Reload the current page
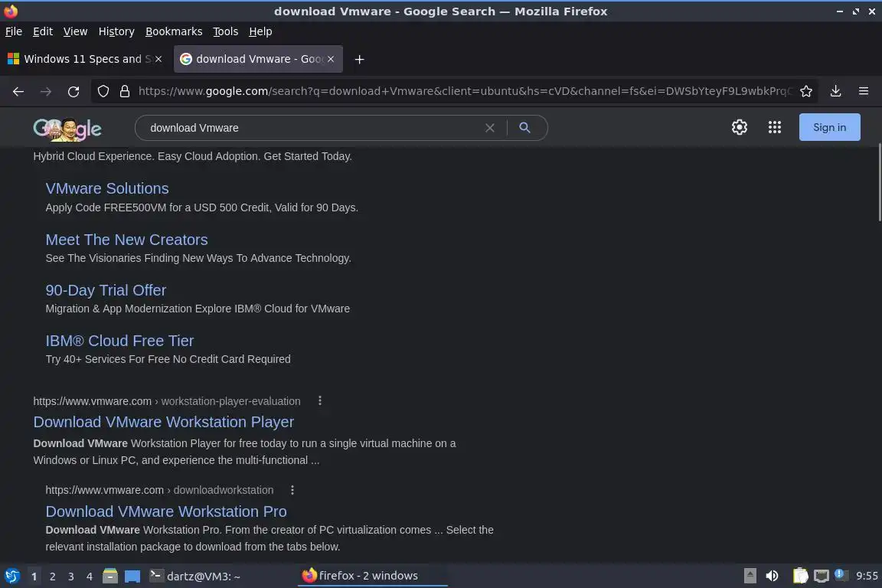This screenshot has height=588, width=882. (73, 91)
